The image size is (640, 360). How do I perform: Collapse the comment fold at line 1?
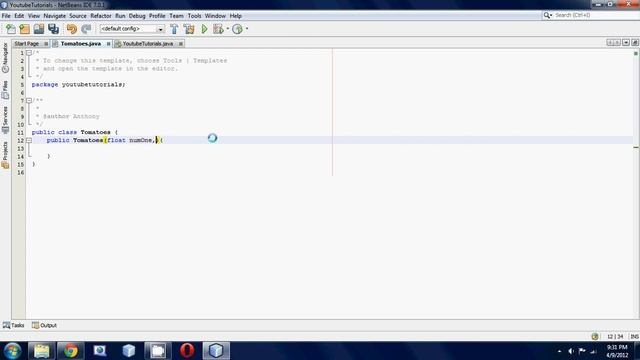click(29, 53)
